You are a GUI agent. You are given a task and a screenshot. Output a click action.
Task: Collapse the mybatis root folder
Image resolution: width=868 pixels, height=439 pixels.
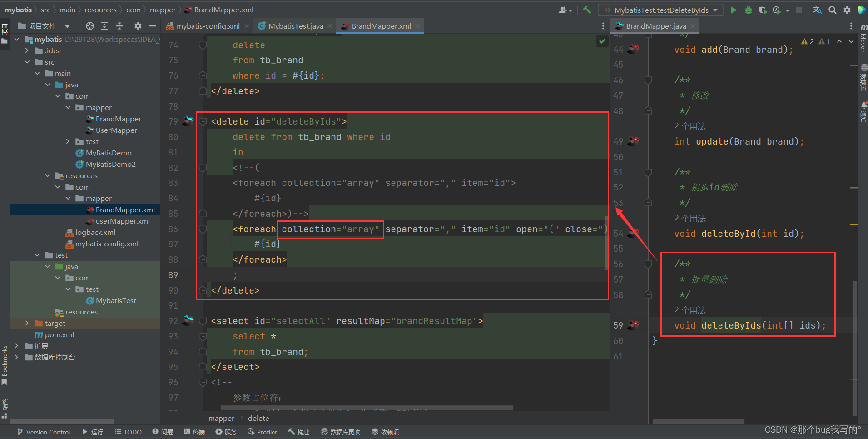pyautogui.click(x=17, y=40)
